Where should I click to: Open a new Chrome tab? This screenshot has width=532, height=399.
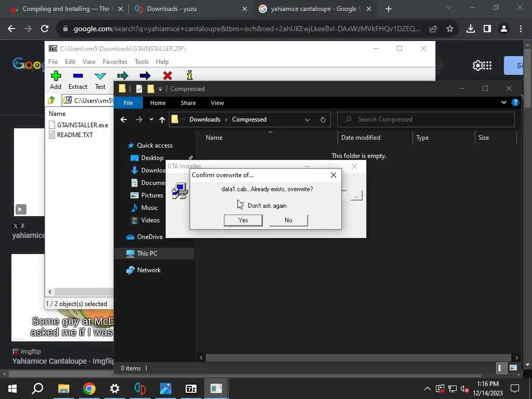[389, 9]
